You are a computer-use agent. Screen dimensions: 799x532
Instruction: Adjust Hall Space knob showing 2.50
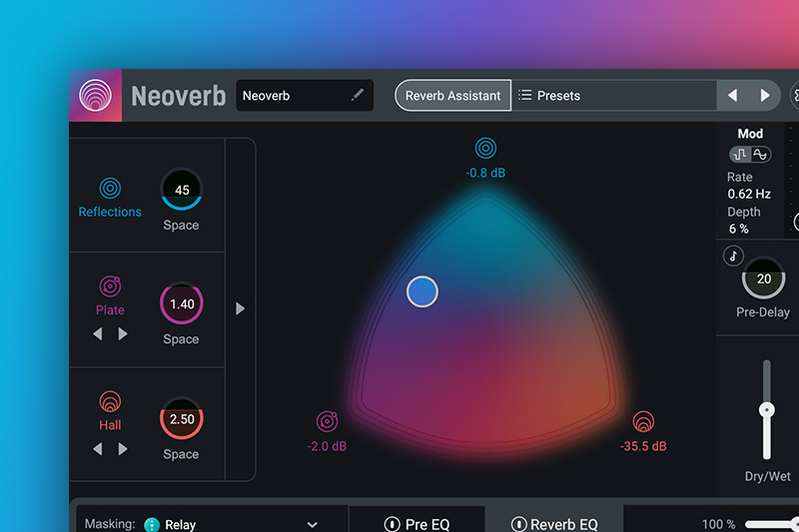click(x=182, y=418)
